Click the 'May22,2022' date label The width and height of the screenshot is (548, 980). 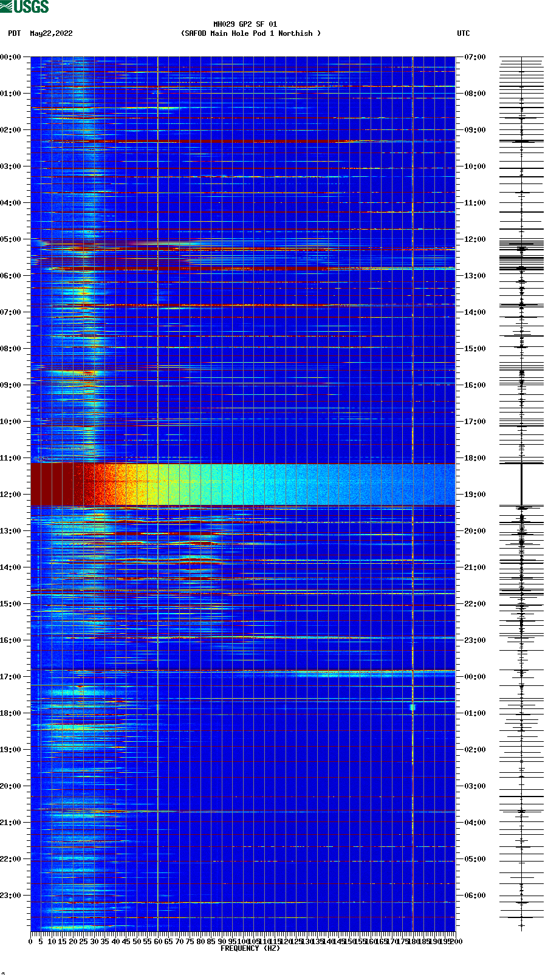click(51, 33)
